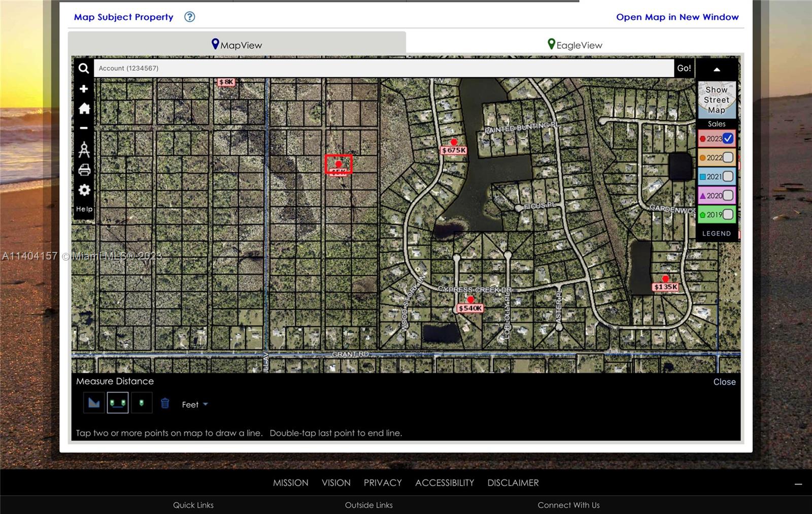Collapse the footer with minus button
The image size is (812, 514).
(x=798, y=484)
